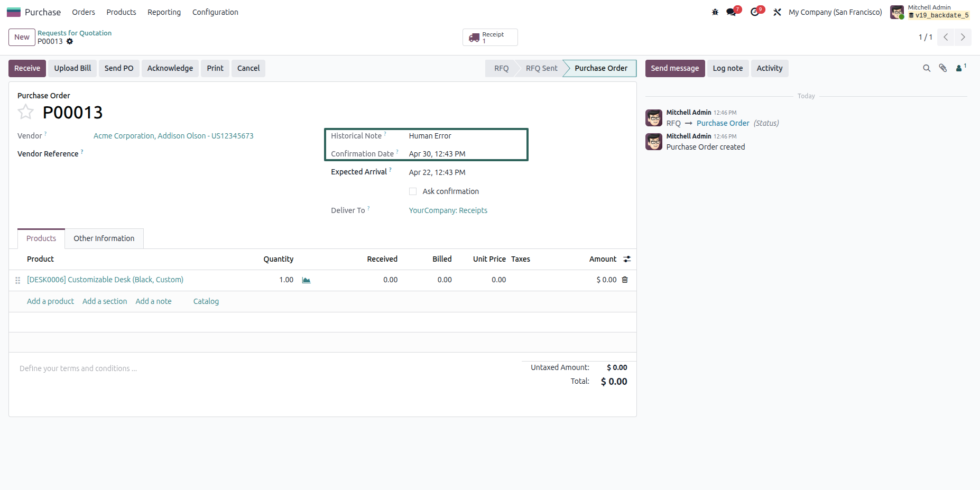Viewport: 980px width, 490px height.
Task: Switch to the Other Information tab
Action: point(104,238)
